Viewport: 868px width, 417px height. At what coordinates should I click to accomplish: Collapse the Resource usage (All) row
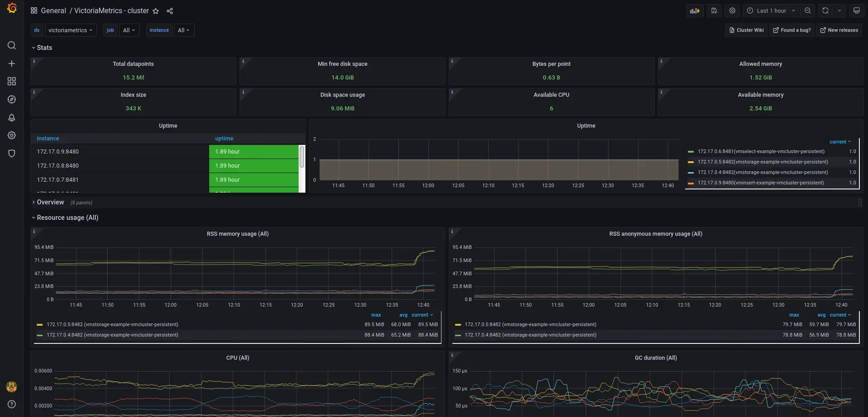point(67,218)
